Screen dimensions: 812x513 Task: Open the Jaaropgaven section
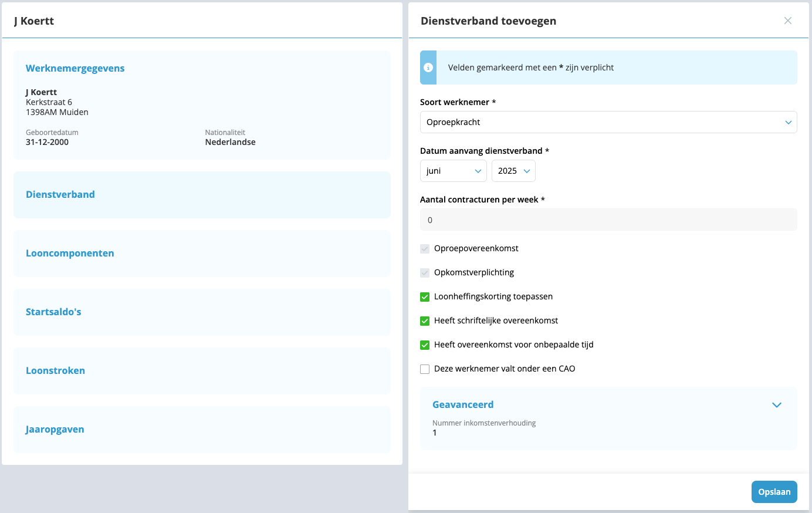[x=55, y=429]
